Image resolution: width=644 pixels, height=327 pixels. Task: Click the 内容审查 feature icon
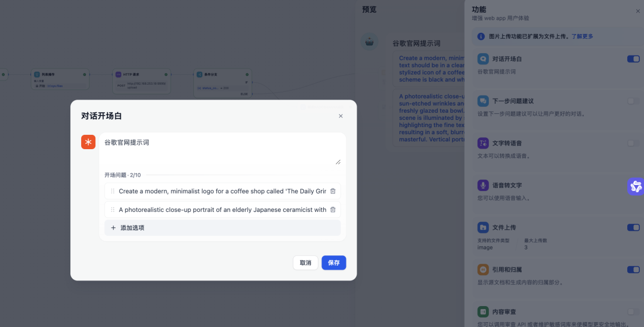click(x=483, y=311)
